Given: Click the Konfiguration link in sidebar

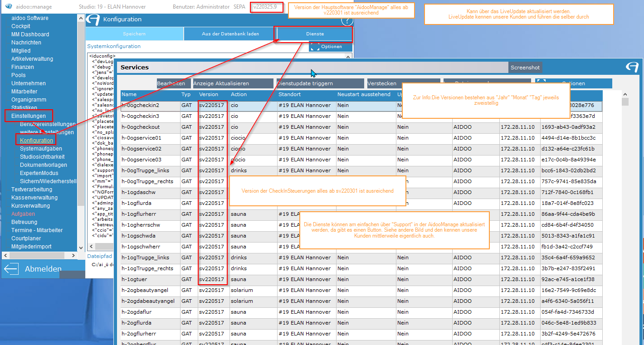Looking at the screenshot, I should tap(36, 141).
